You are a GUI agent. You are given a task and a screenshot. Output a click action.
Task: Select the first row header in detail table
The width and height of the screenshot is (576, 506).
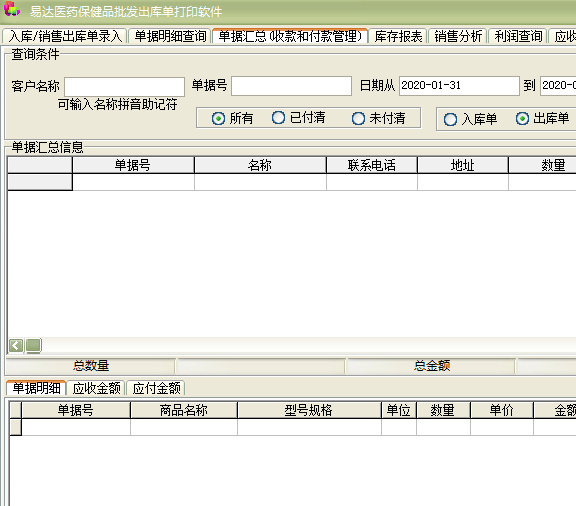[x=15, y=427]
